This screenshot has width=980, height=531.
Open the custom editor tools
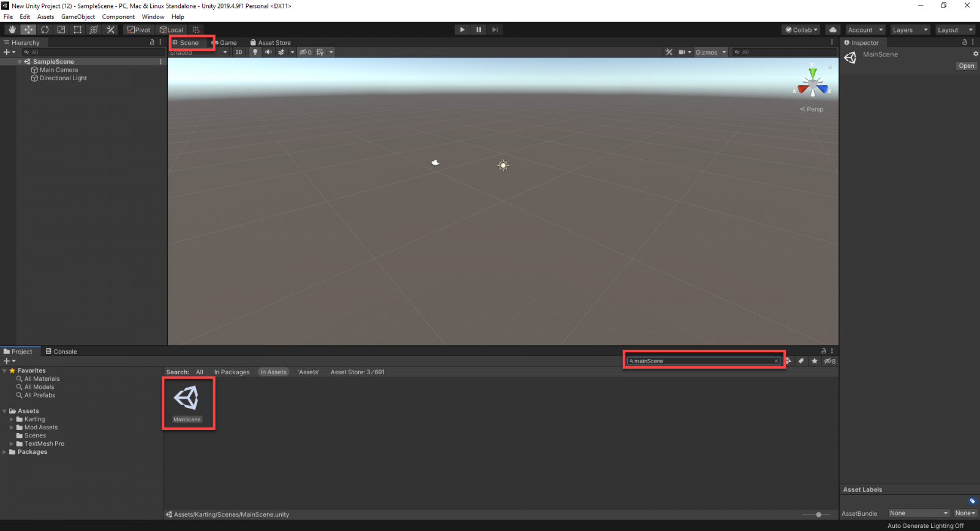pyautogui.click(x=110, y=29)
